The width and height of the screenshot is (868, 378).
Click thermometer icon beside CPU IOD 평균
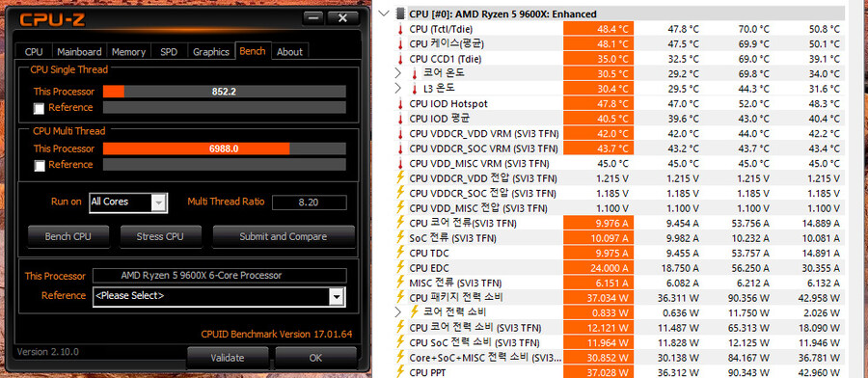click(x=401, y=119)
